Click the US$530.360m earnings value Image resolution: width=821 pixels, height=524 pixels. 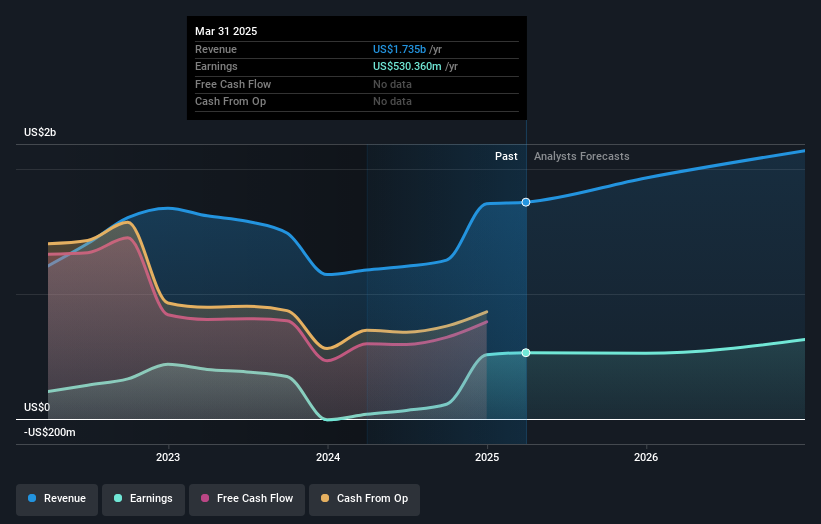coord(407,66)
